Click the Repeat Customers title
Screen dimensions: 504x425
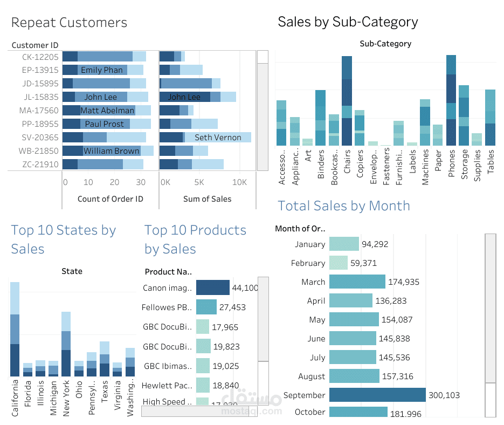(68, 23)
